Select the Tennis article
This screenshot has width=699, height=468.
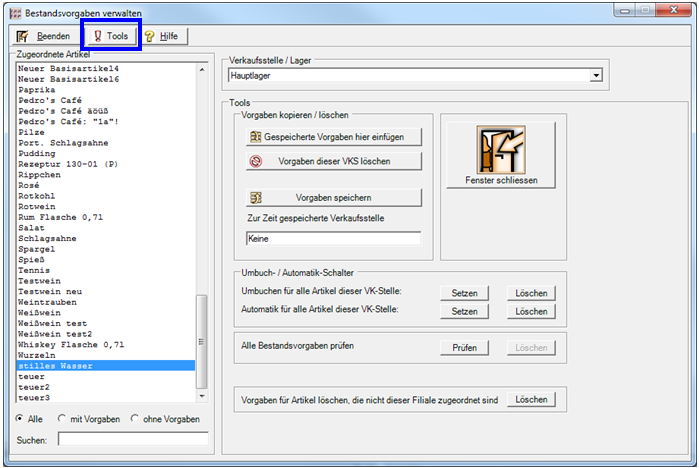pos(106,271)
